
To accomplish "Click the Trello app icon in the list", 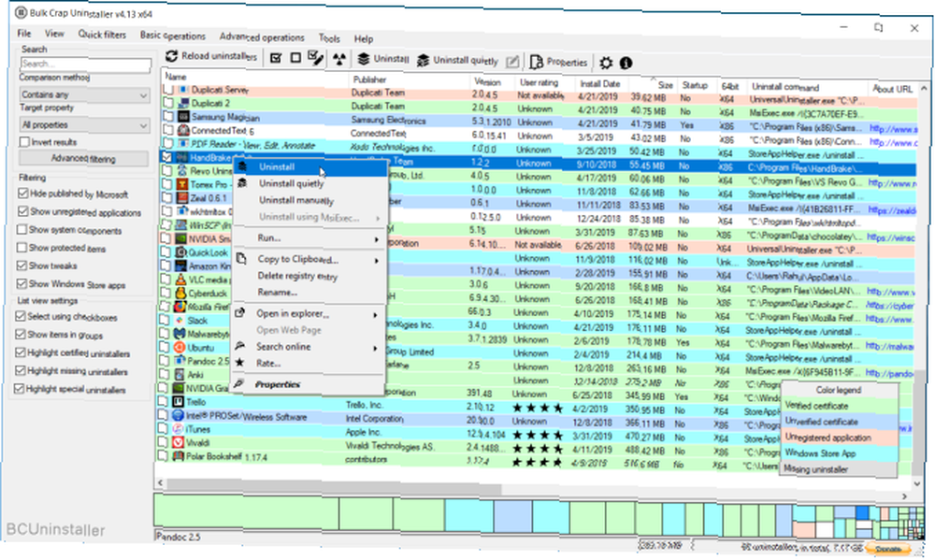I will (179, 402).
